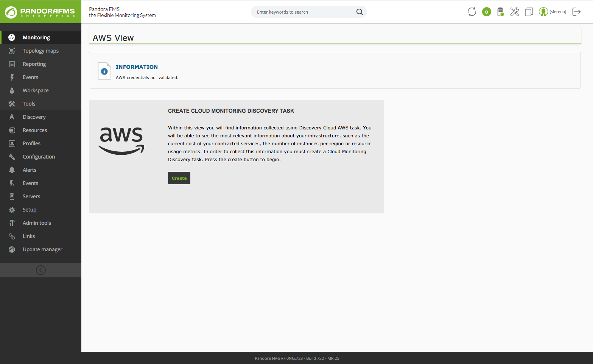Screen dimensions: 593x364
Task: Expand the Configuration sidebar section
Action: (x=40, y=157)
